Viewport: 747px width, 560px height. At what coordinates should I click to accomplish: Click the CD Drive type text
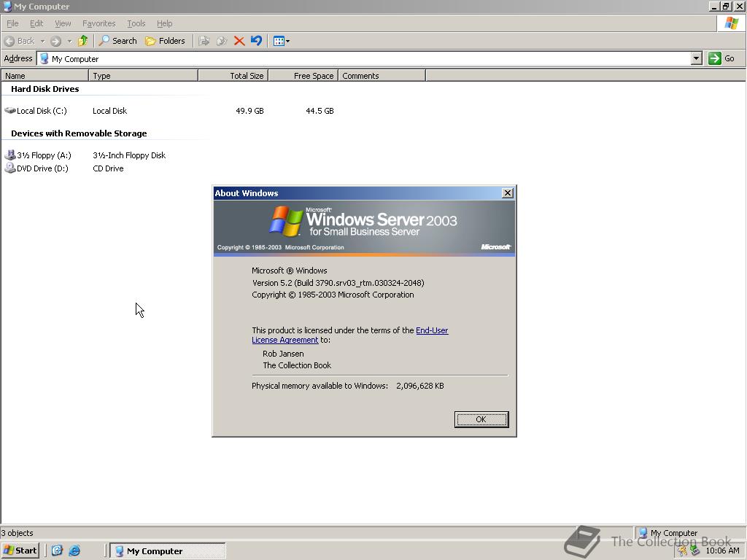pos(108,168)
